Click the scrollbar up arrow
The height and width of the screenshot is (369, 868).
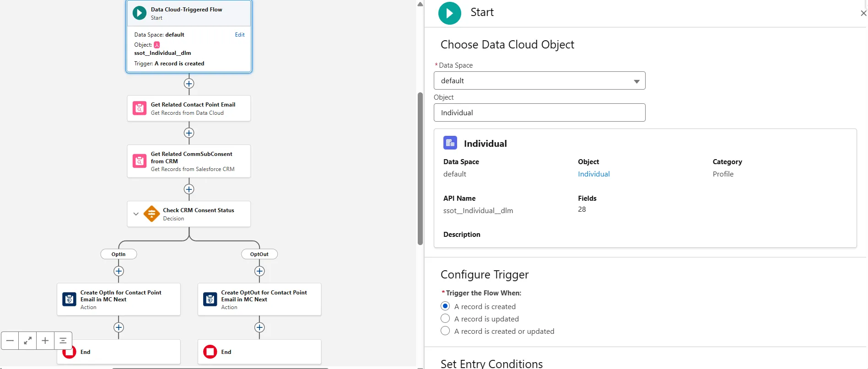click(420, 4)
